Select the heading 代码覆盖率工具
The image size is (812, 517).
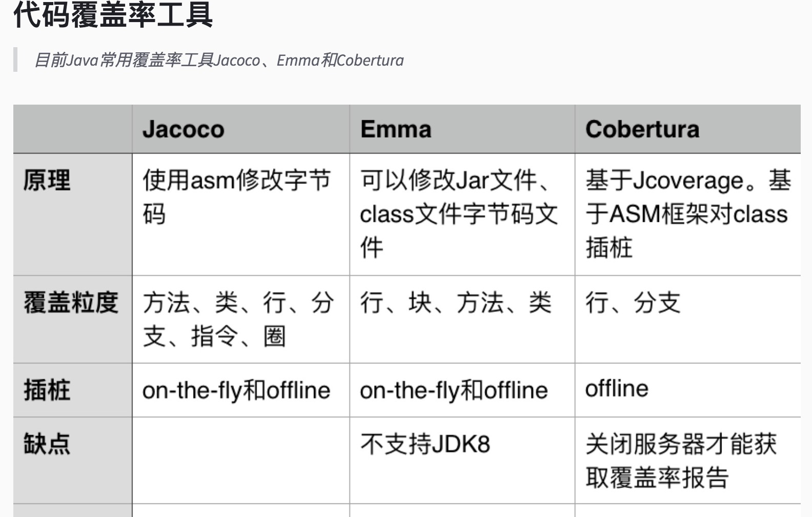113,14
